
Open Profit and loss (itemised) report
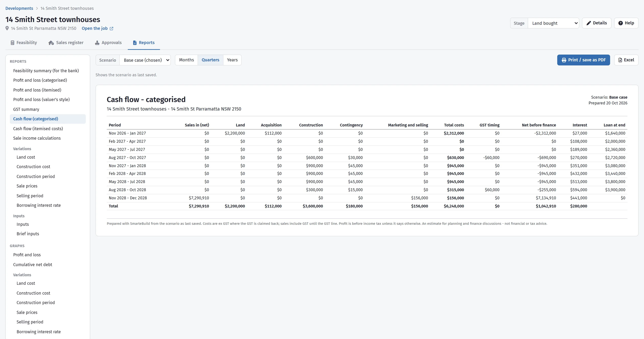point(48,90)
